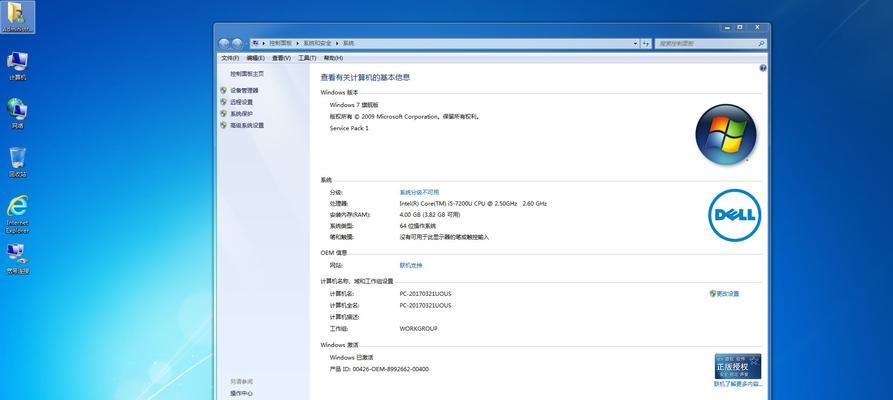The image size is (893, 400).
Task: Click 系统分级不可用 rating link
Action: [x=419, y=193]
